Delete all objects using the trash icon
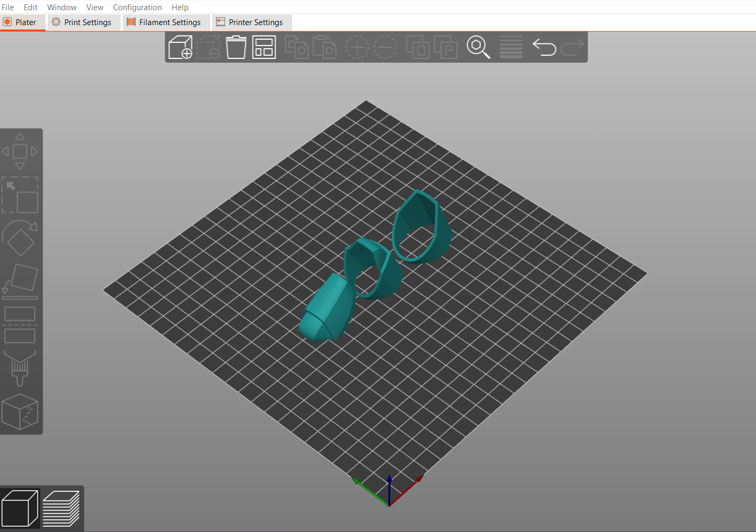 (x=236, y=47)
